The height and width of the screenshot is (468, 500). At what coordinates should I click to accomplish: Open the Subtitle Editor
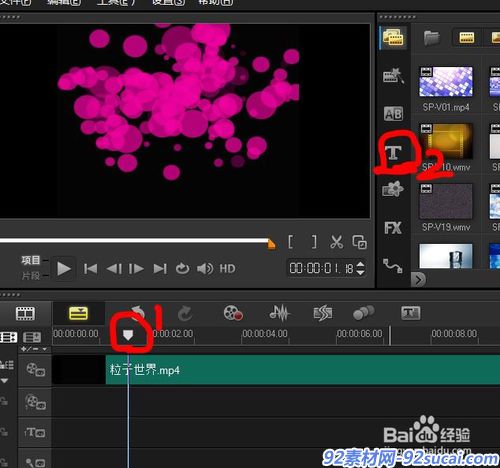click(x=411, y=313)
